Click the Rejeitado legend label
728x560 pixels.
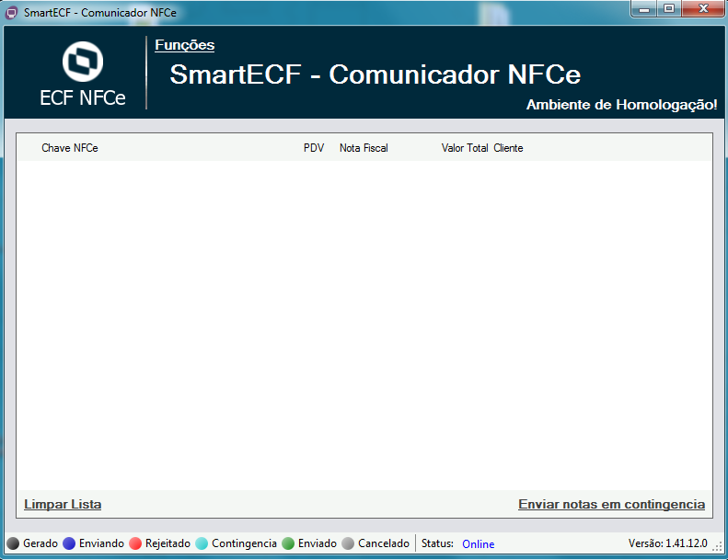click(168, 543)
